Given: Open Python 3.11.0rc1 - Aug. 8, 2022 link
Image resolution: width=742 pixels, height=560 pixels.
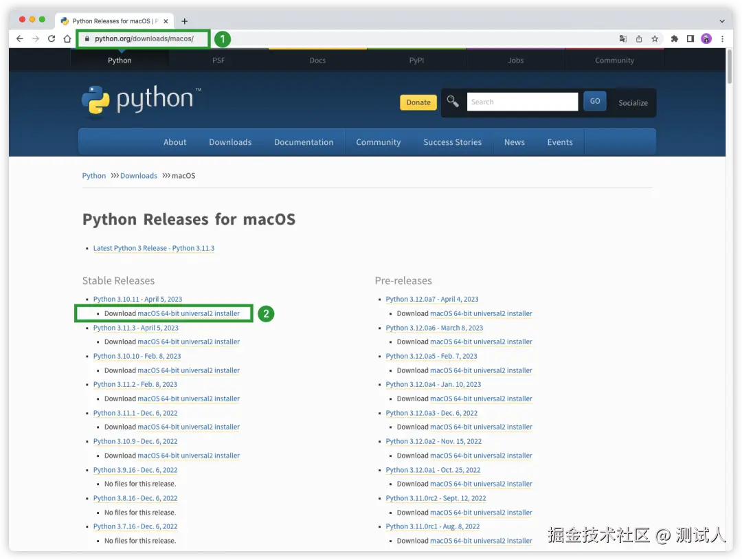Looking at the screenshot, I should (x=433, y=526).
